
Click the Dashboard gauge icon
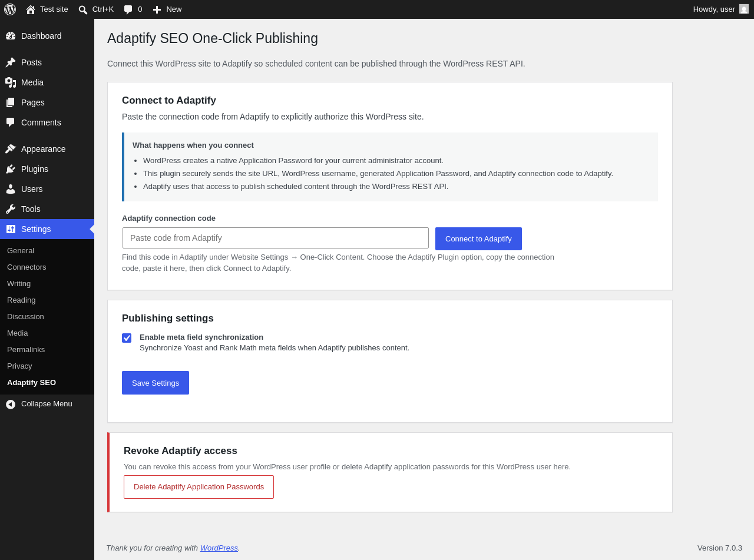11,36
